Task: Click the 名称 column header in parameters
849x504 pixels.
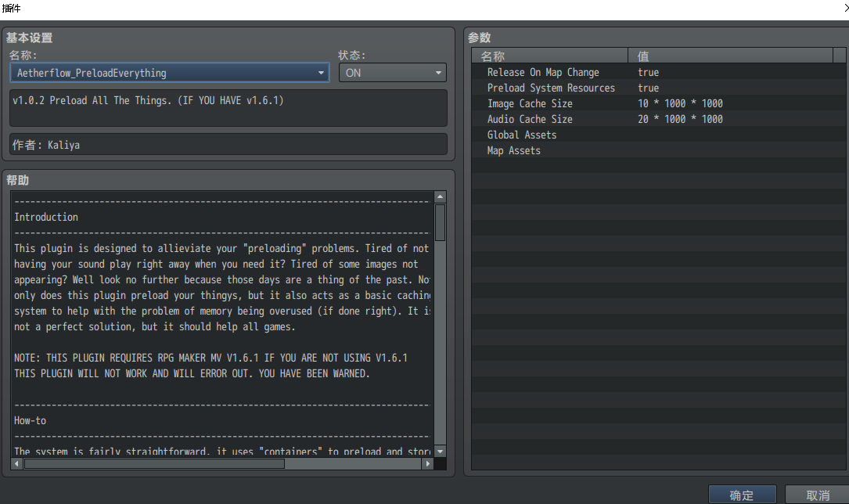Action: pos(549,56)
